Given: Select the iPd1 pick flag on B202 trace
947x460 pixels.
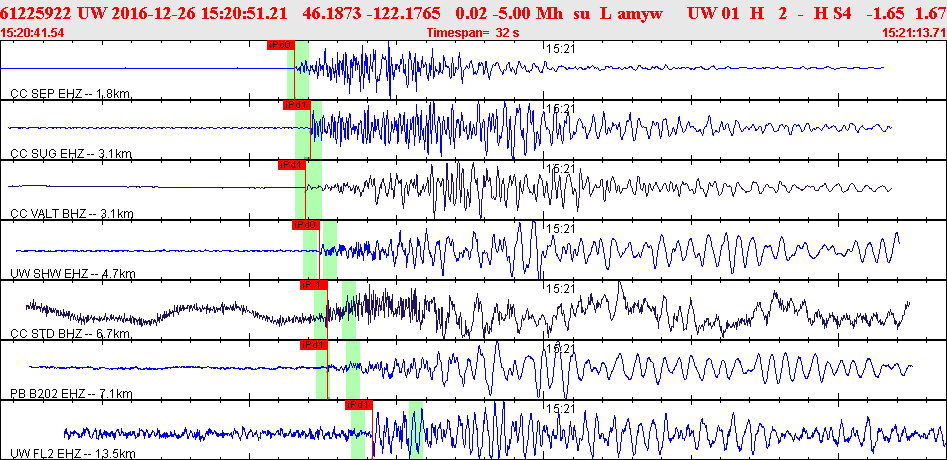Looking at the screenshot, I should (313, 345).
